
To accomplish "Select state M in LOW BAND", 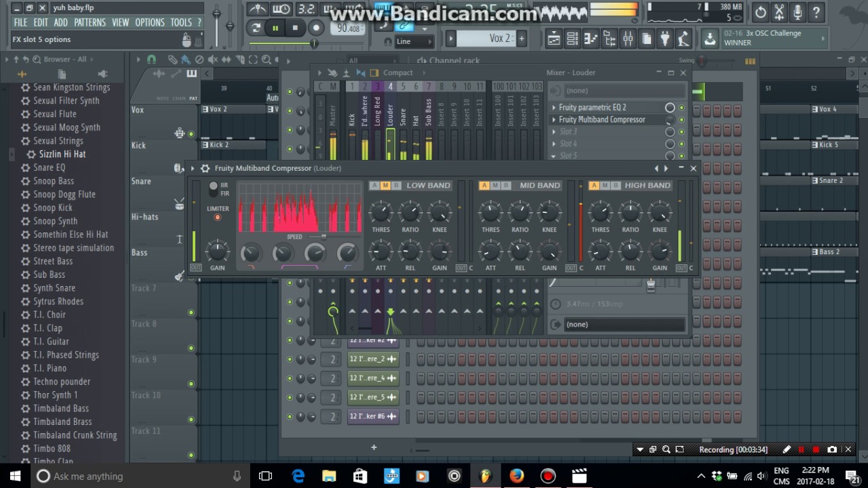I will [x=386, y=185].
